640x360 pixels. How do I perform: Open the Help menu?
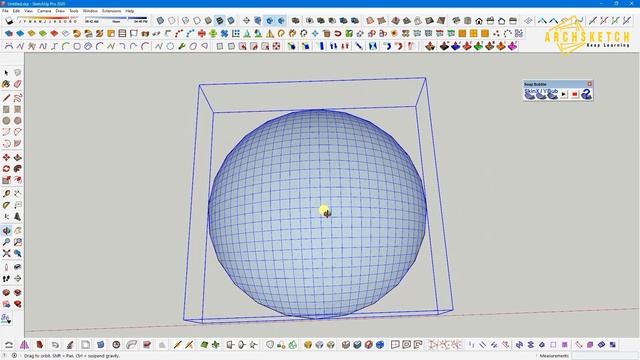coord(130,11)
